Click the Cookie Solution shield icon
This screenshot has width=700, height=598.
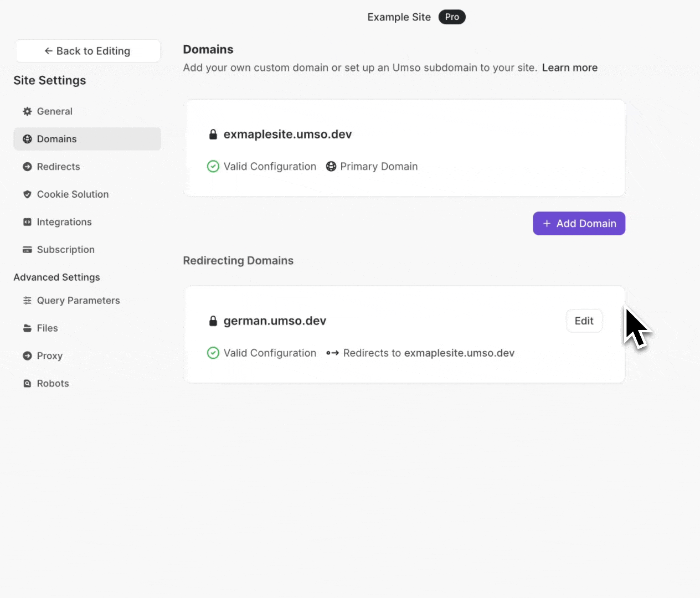coord(27,194)
